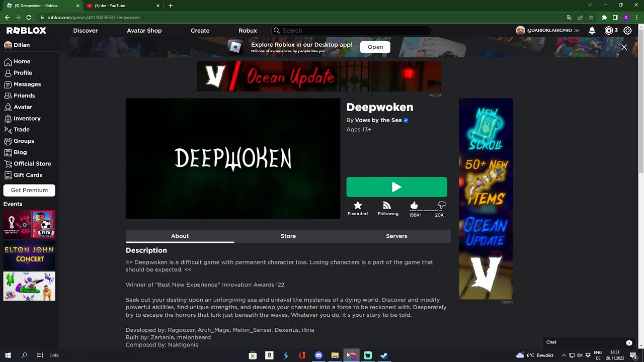Viewport: 644px width, 362px height.
Task: Switch to the Store tab
Action: click(x=288, y=236)
